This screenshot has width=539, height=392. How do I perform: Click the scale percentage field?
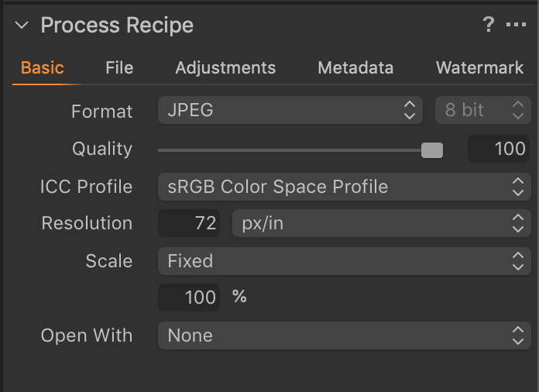(190, 297)
